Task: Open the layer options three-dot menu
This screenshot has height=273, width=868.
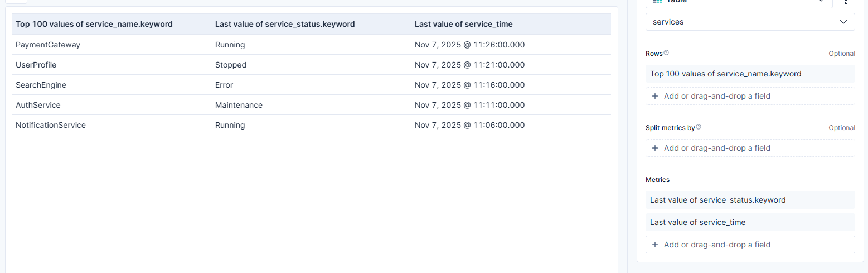Action: point(846,2)
